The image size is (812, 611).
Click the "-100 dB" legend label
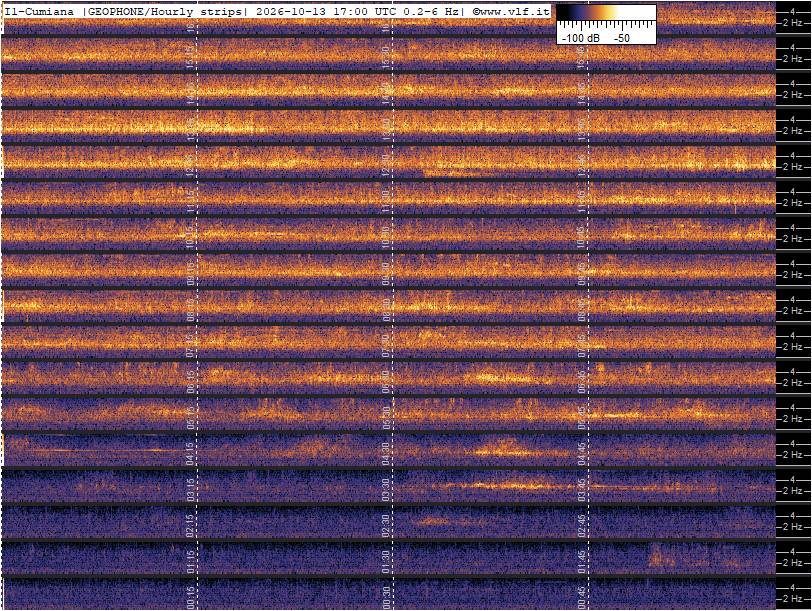581,38
